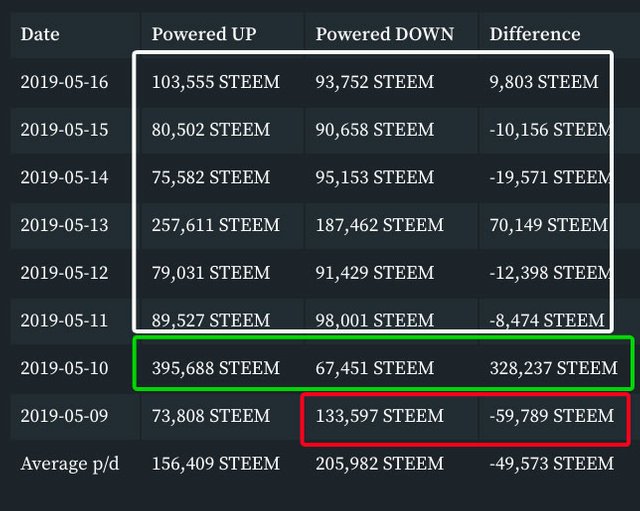Select the 257,611 STEEM powered up cell

click(x=215, y=225)
